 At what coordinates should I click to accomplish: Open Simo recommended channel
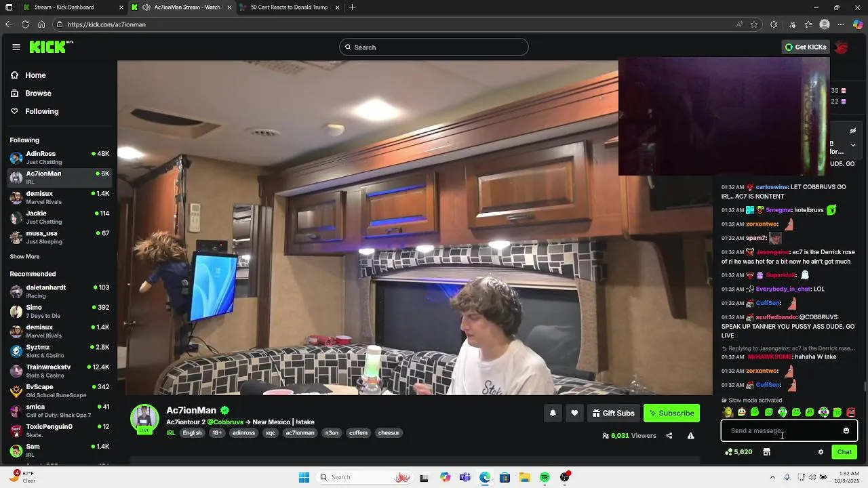click(58, 311)
